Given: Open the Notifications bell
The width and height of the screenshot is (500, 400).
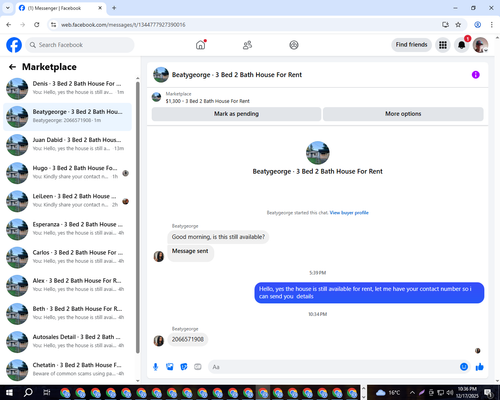Looking at the screenshot, I should tap(462, 45).
